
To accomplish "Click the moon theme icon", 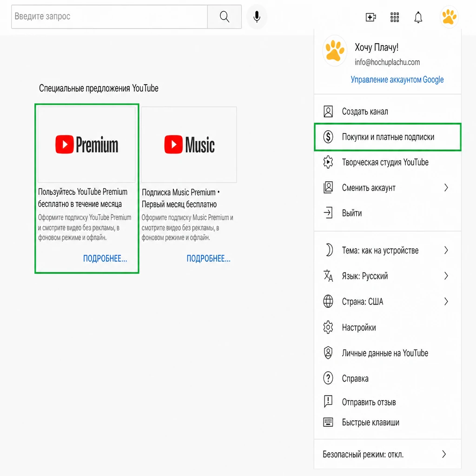I will click(x=329, y=250).
